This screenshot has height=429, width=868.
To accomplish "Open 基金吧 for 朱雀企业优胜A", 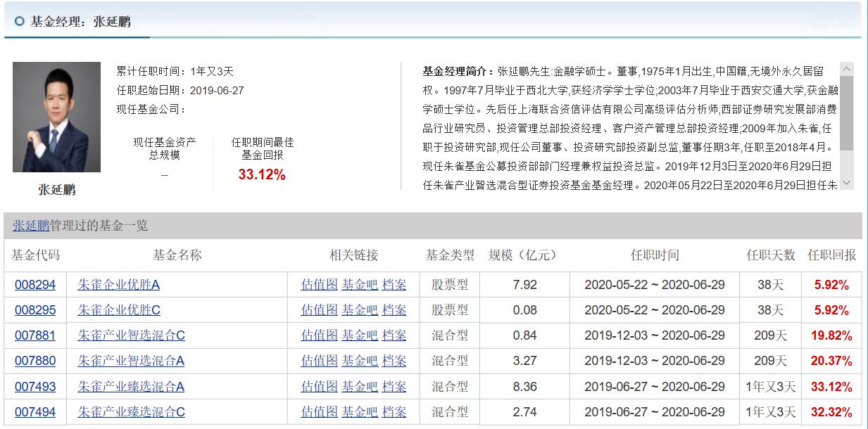I will pos(360,285).
